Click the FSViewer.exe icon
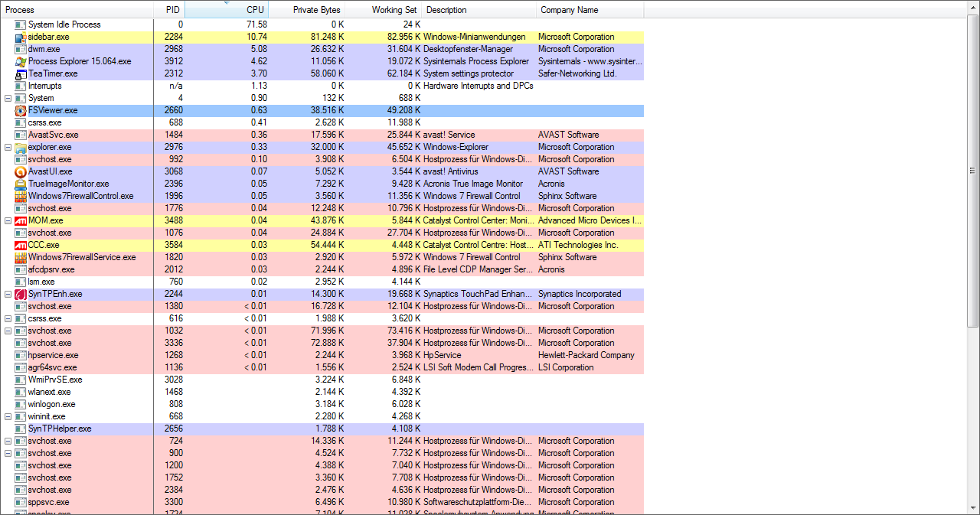Viewport: 980px width, 515px height. click(21, 110)
